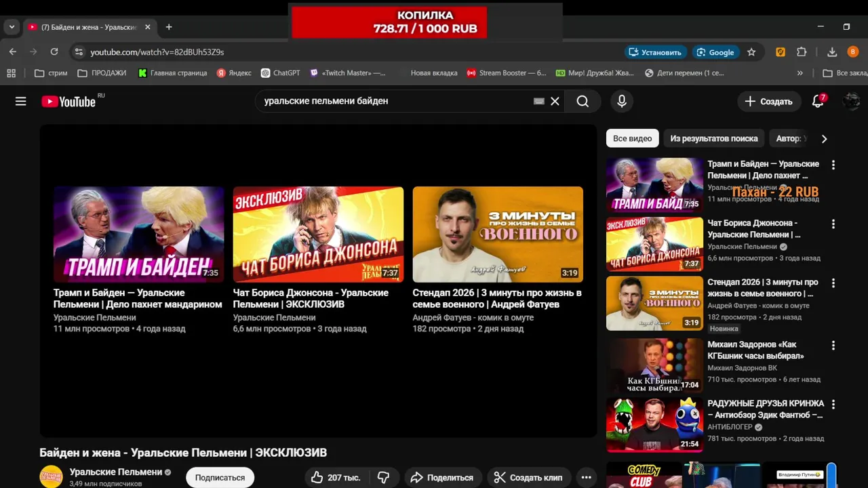Image resolution: width=868 pixels, height=488 pixels.
Task: Show more filter chips with right arrow
Action: point(824,138)
